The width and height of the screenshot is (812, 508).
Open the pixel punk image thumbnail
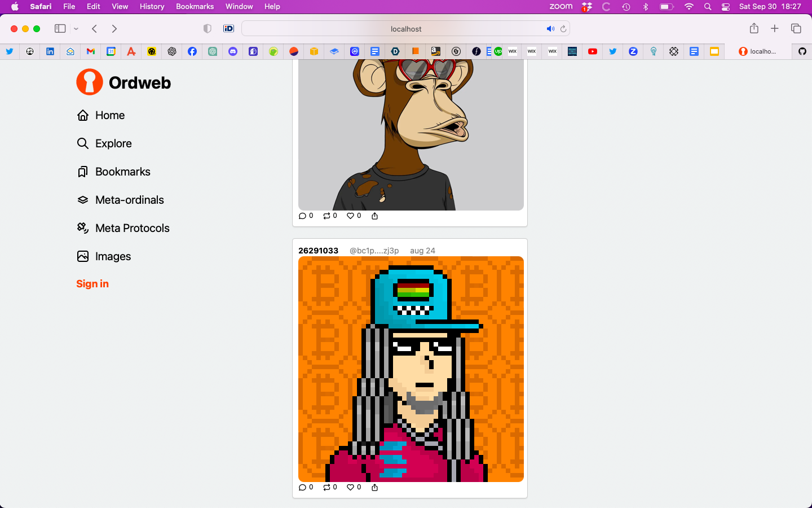411,369
